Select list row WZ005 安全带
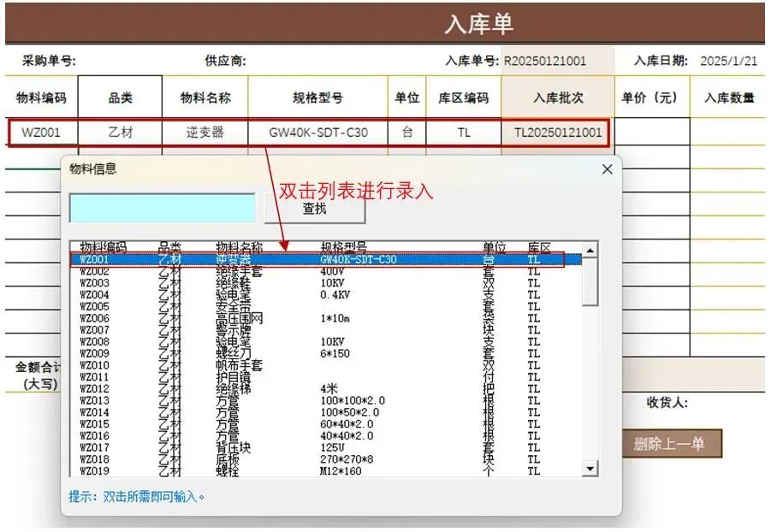 [325, 306]
